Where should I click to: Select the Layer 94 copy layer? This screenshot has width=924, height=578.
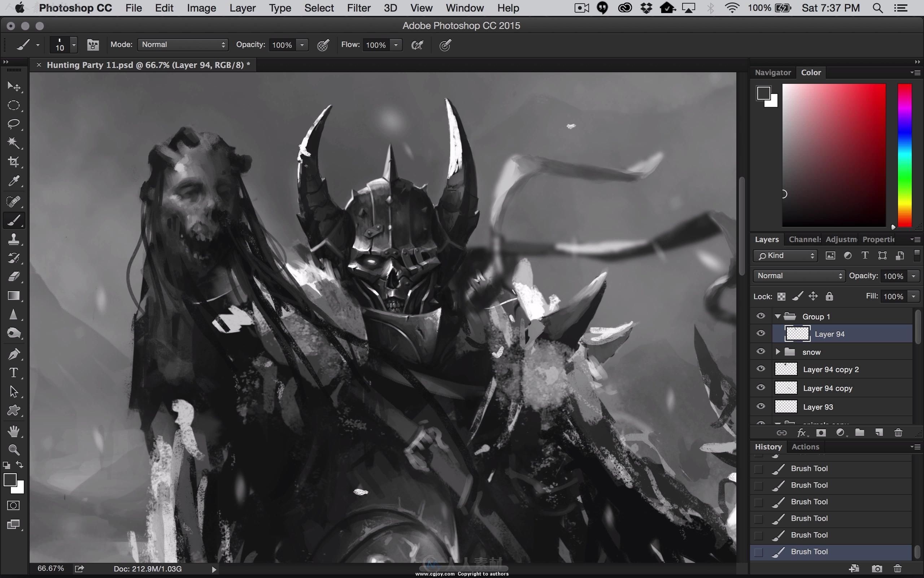tap(842, 388)
